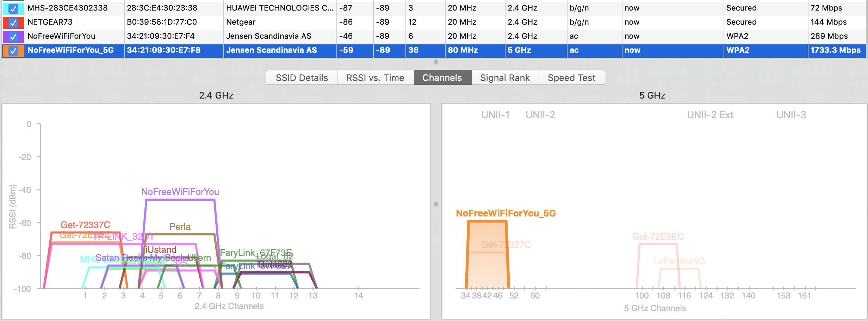
Task: Click the UNII-3 band label
Action: coord(791,115)
